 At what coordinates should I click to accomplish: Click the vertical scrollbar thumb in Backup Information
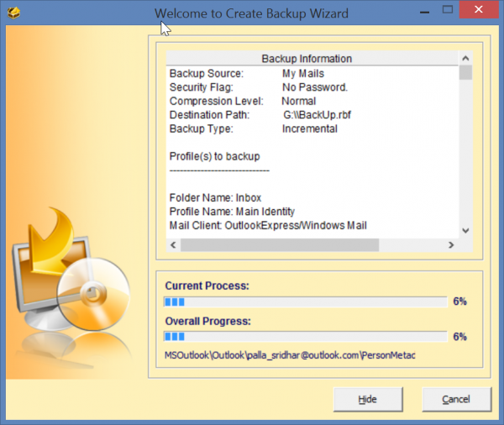coord(465,72)
